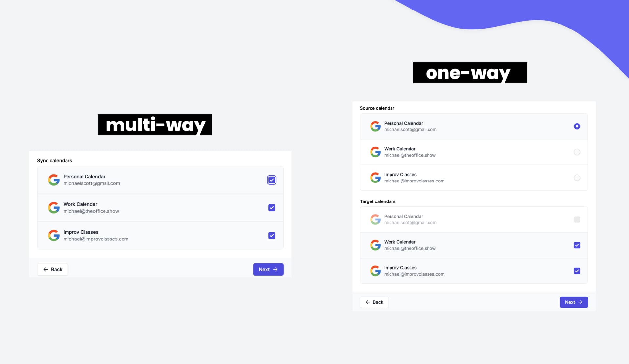The width and height of the screenshot is (629, 364).
Task: Click the Next button in multi-way panel
Action: [x=268, y=269]
